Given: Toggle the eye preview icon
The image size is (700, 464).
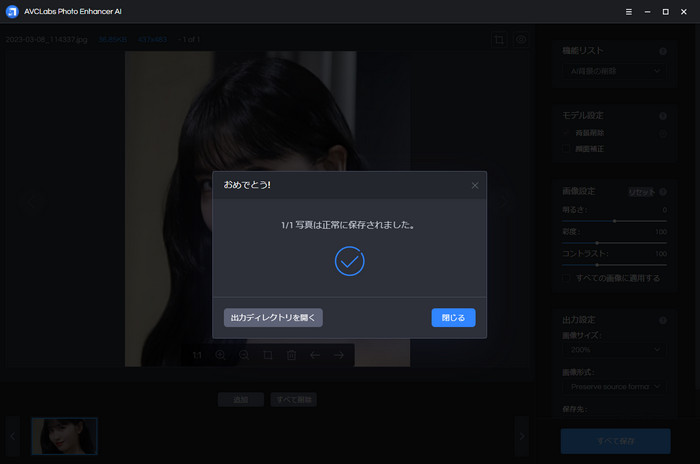Looking at the screenshot, I should (x=521, y=39).
